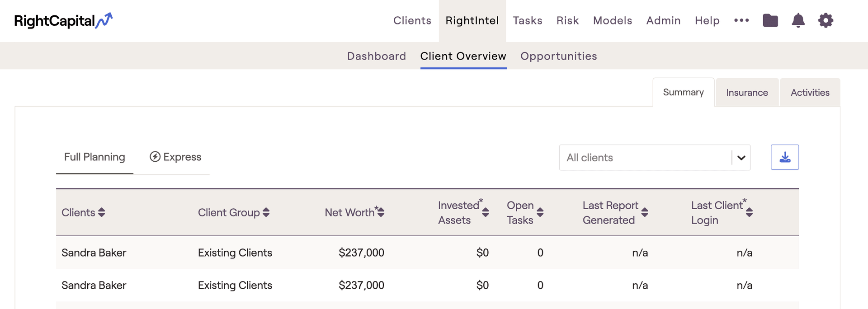Sort by Invested Assets column arrows

[486, 212]
